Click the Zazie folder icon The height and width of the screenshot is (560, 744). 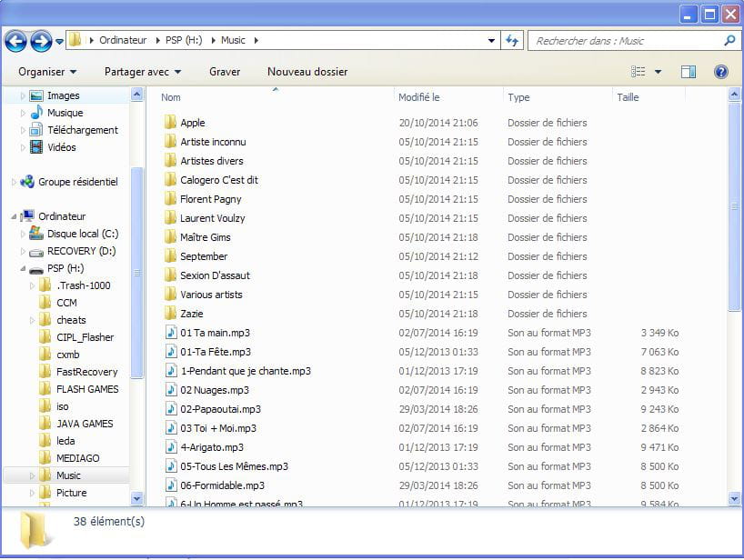[x=171, y=314]
